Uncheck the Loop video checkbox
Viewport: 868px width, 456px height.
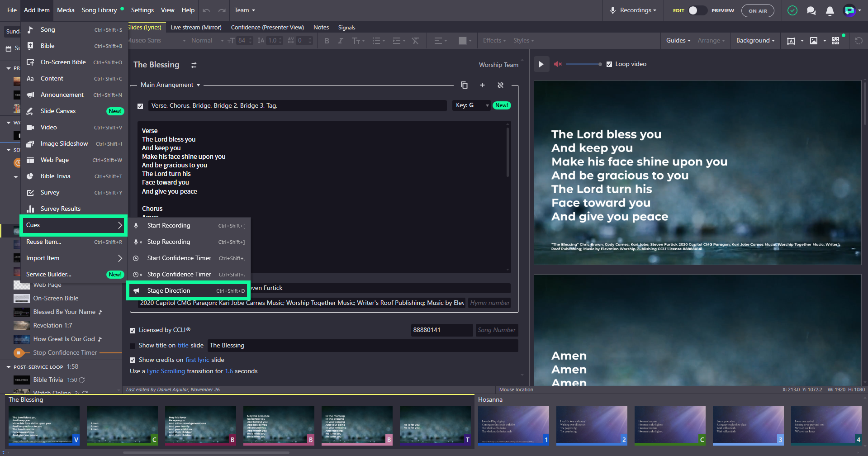pos(609,64)
